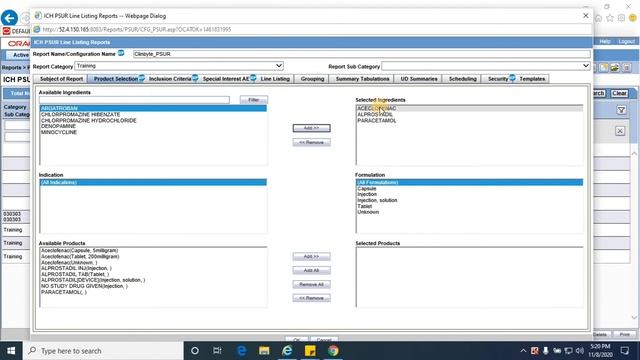Click Add >> button between product lists
Viewport: 640px width, 360px height.
(x=311, y=256)
